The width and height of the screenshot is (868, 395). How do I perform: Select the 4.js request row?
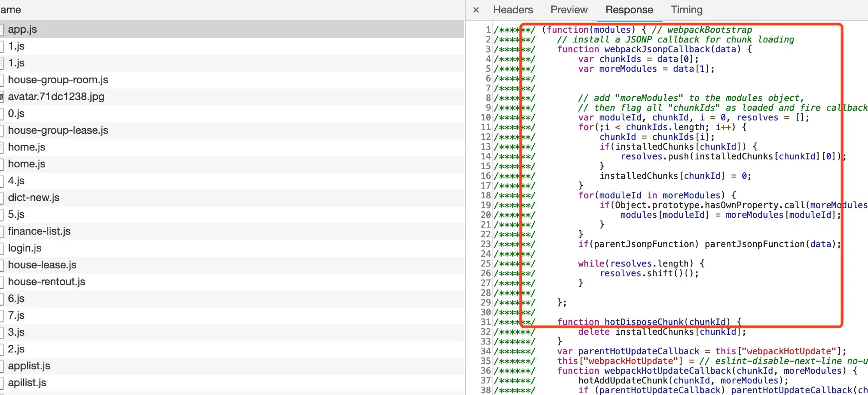(x=232, y=181)
